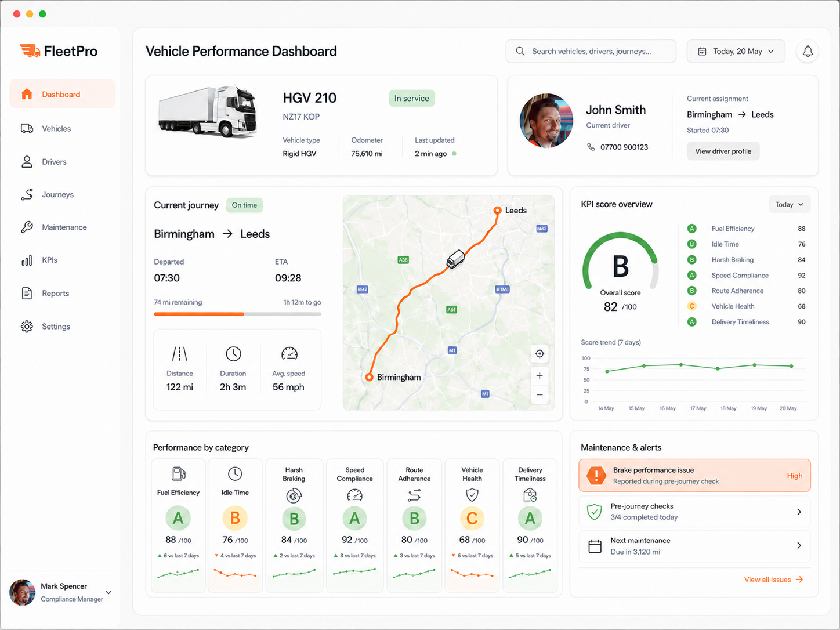Open the Journeys menu item
The image size is (840, 630).
point(63,194)
